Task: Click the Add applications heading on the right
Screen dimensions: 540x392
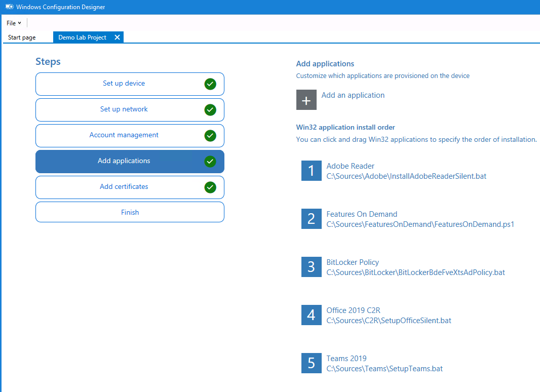Action: pos(325,64)
